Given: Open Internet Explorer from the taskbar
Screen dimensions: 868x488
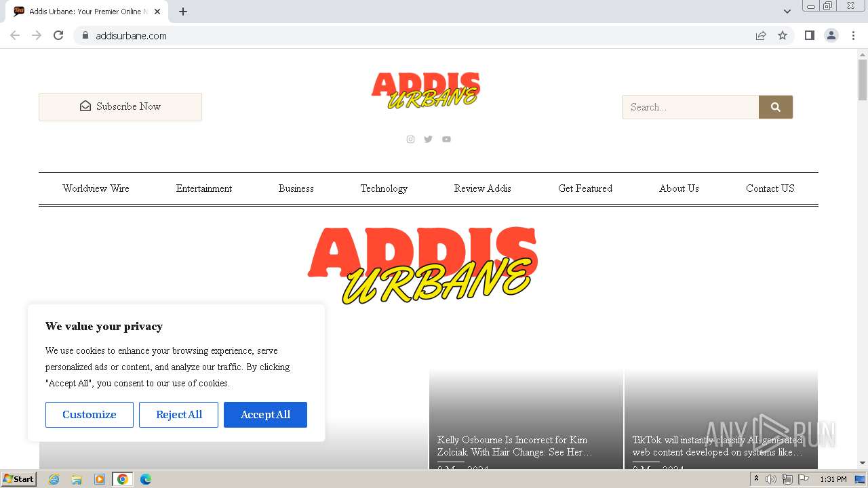Looking at the screenshot, I should (54, 479).
